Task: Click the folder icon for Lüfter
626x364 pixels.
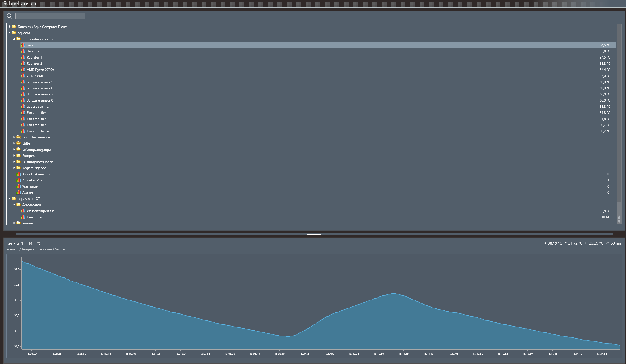Action: [x=19, y=143]
